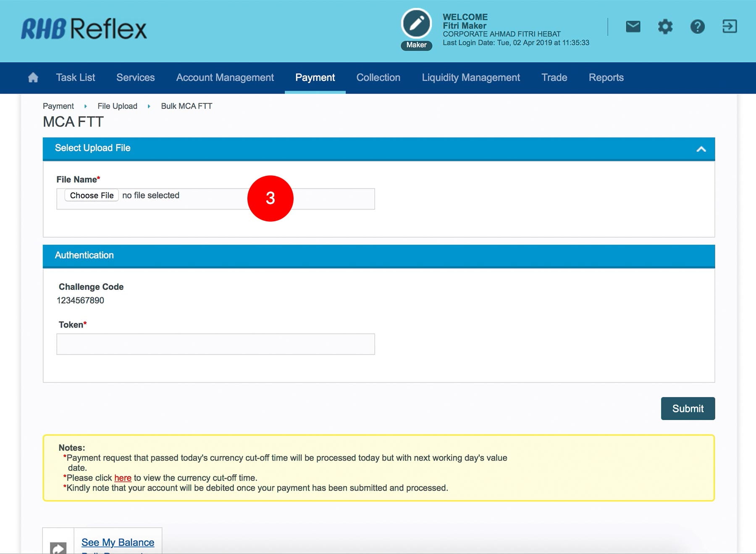Image resolution: width=756 pixels, height=554 pixels.
Task: Click the Maker pencil profile icon
Action: pyautogui.click(x=416, y=24)
